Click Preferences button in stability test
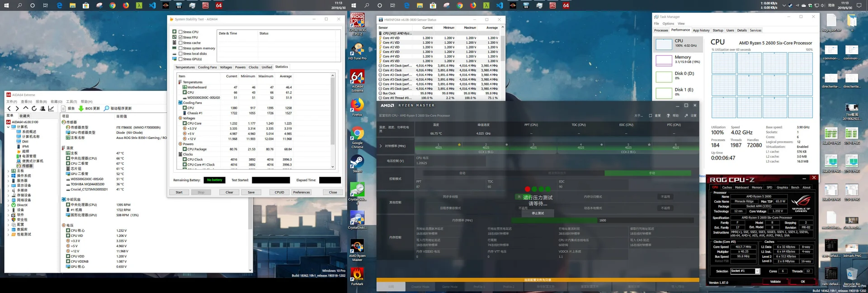Viewport: 868px width, 293px height. [301, 192]
